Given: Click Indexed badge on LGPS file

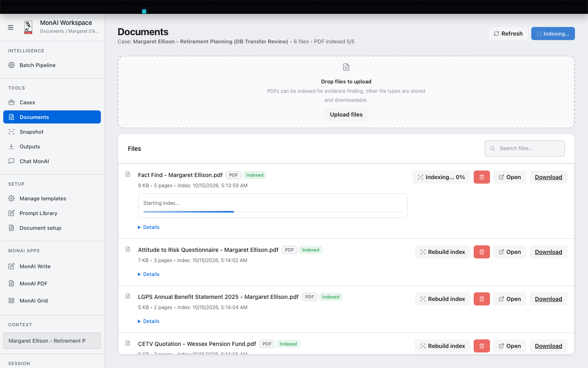Looking at the screenshot, I should click(x=331, y=297).
